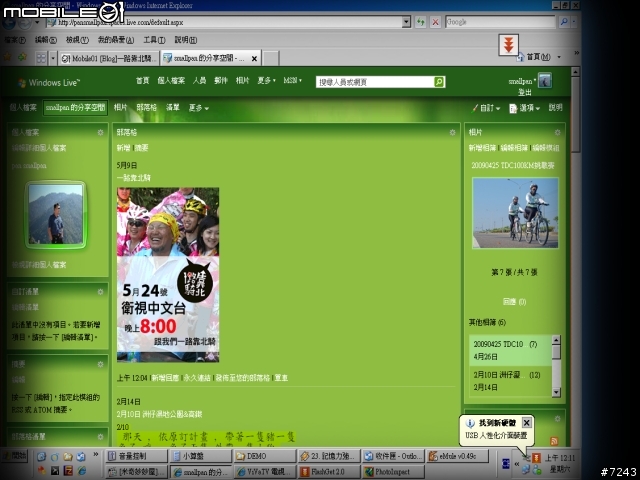Switch to eMule v0.49c taskbar button

pos(458,456)
